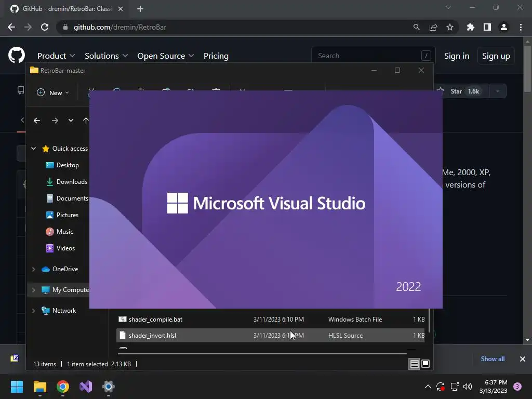Switch File Explorer to details view
532x399 pixels.
tap(414, 364)
